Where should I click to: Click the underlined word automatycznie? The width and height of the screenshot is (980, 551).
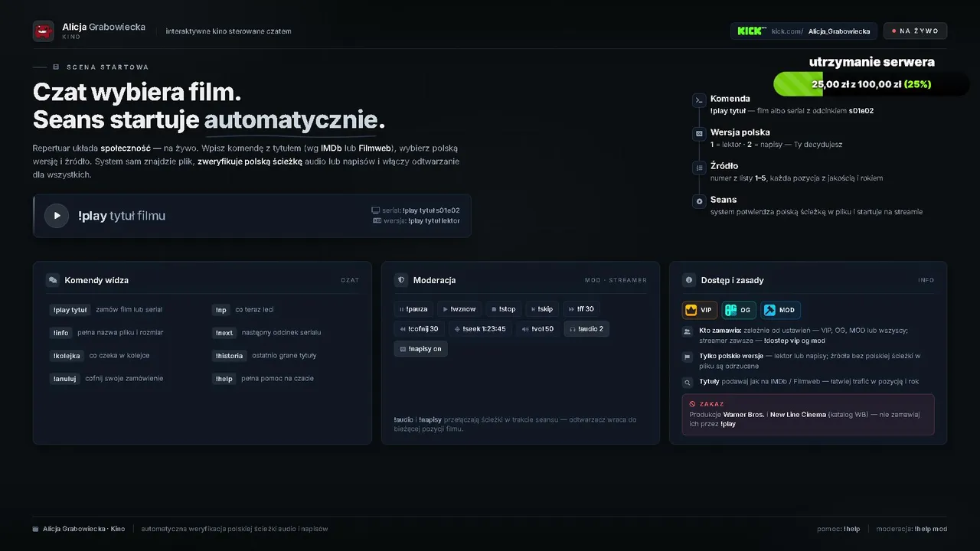291,120
